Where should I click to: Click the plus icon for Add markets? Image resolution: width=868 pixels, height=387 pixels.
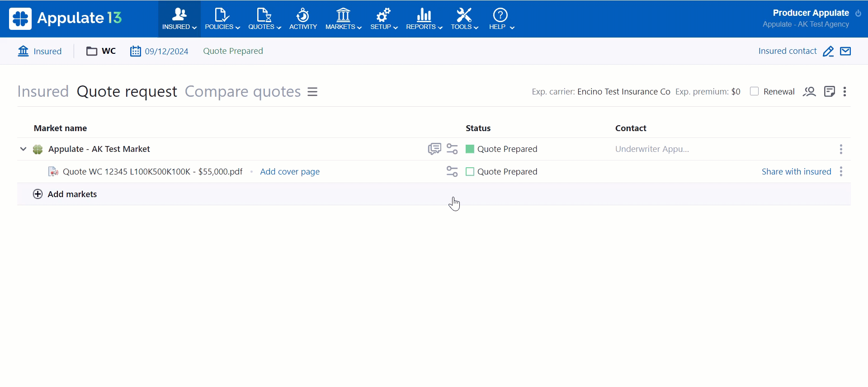click(x=38, y=194)
